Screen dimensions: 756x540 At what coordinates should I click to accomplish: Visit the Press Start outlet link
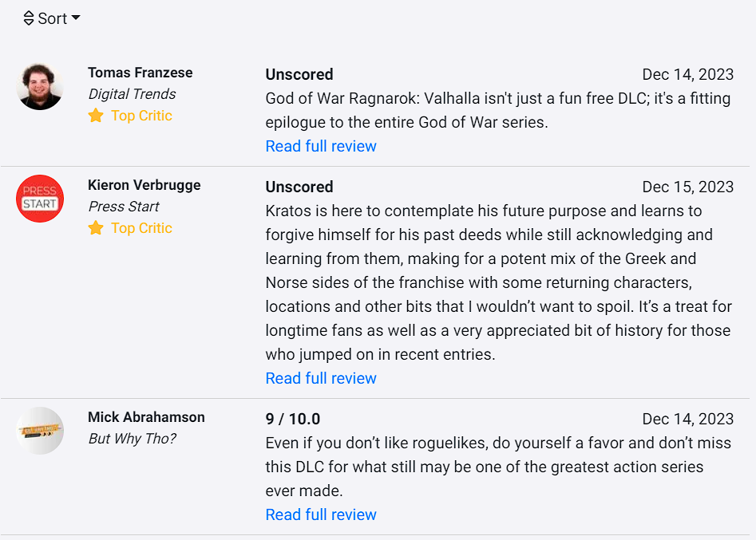(124, 207)
